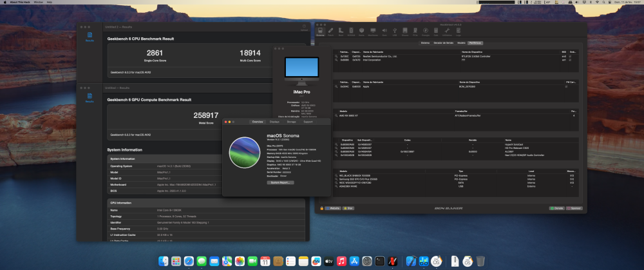Switch to the Modelo tab in Hackintool
644x270 pixels.
(x=461, y=43)
